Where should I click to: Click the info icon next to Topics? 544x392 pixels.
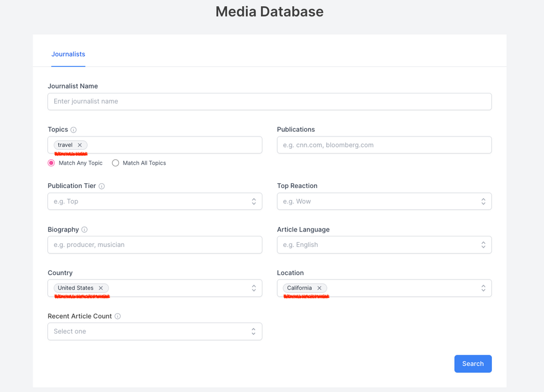click(x=74, y=130)
